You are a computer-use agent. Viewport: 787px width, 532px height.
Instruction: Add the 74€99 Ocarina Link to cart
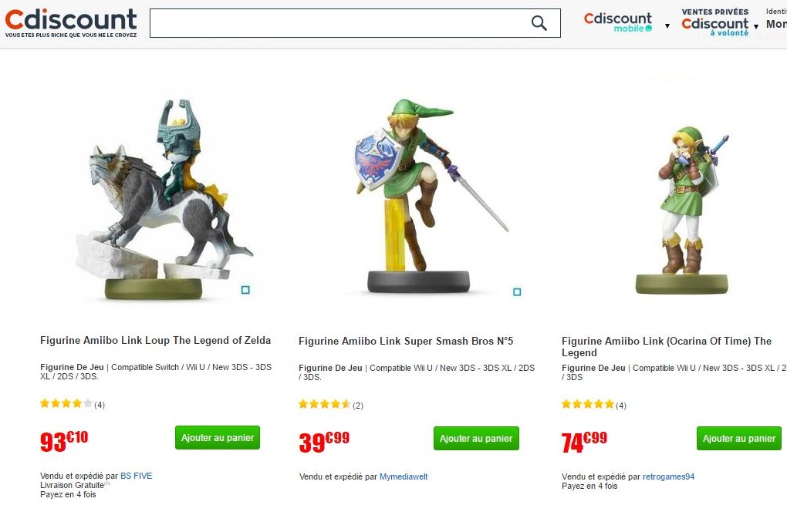tap(739, 438)
